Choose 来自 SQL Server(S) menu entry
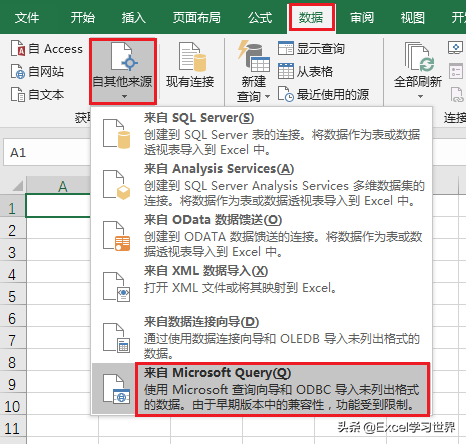Viewport: 466px width, 444px height. pyautogui.click(x=262, y=134)
